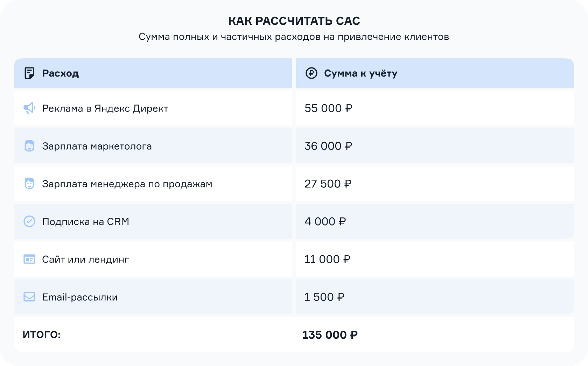Click the Зарплата маркетолога row label

click(97, 146)
